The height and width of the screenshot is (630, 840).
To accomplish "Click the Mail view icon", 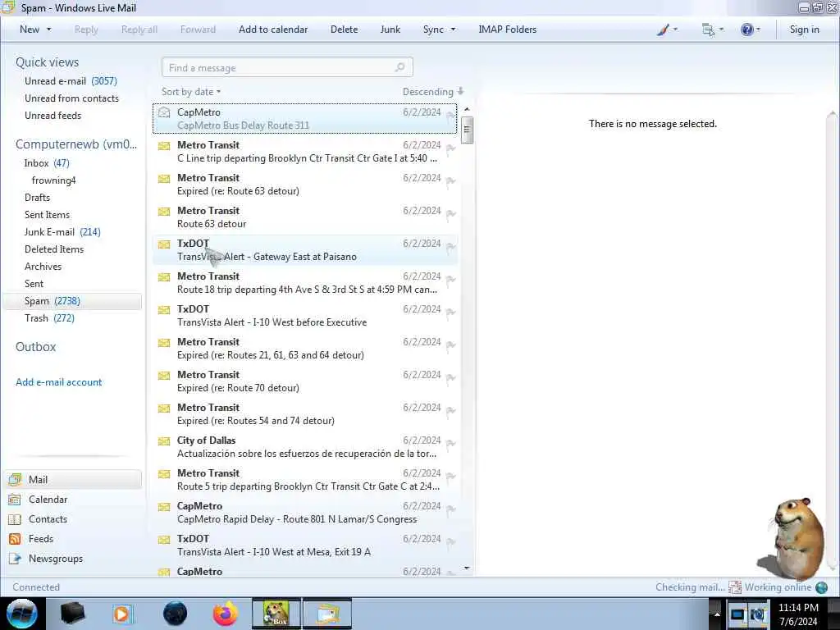I will (15, 479).
